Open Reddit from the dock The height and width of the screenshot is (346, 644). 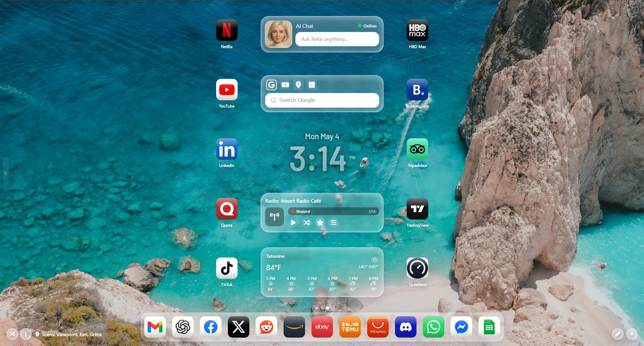tap(266, 327)
